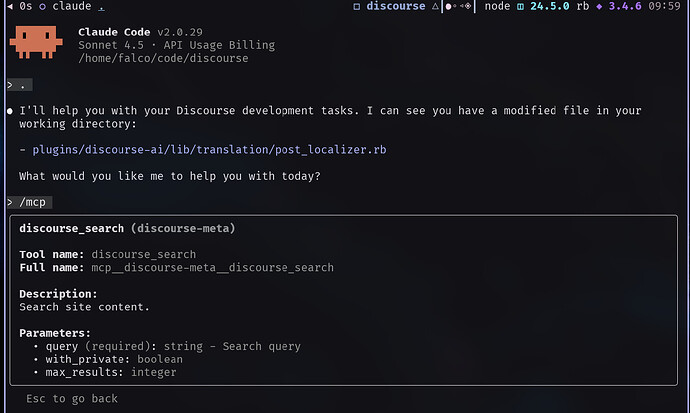Click the first prompt line containing a dot
This screenshot has height=413, width=690.
click(19, 85)
